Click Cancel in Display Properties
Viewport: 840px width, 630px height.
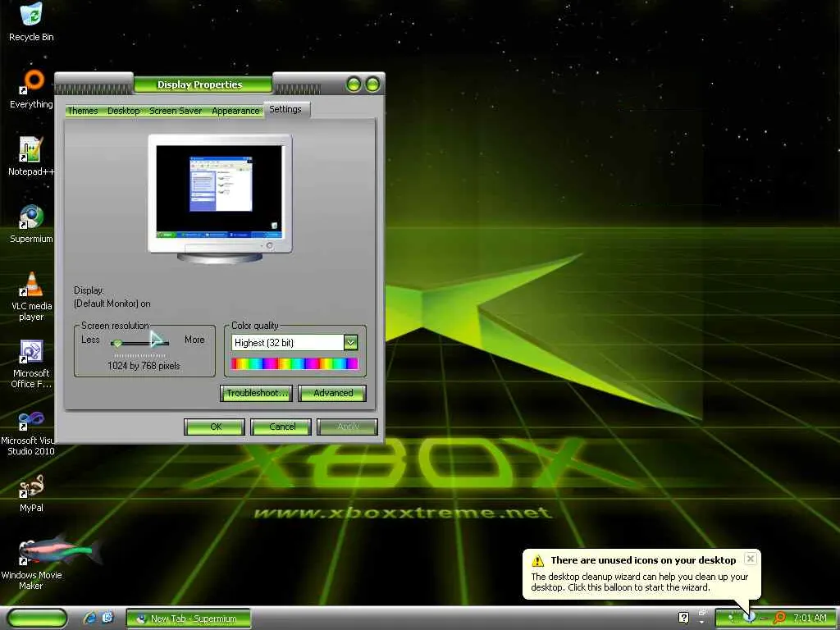tap(281, 427)
